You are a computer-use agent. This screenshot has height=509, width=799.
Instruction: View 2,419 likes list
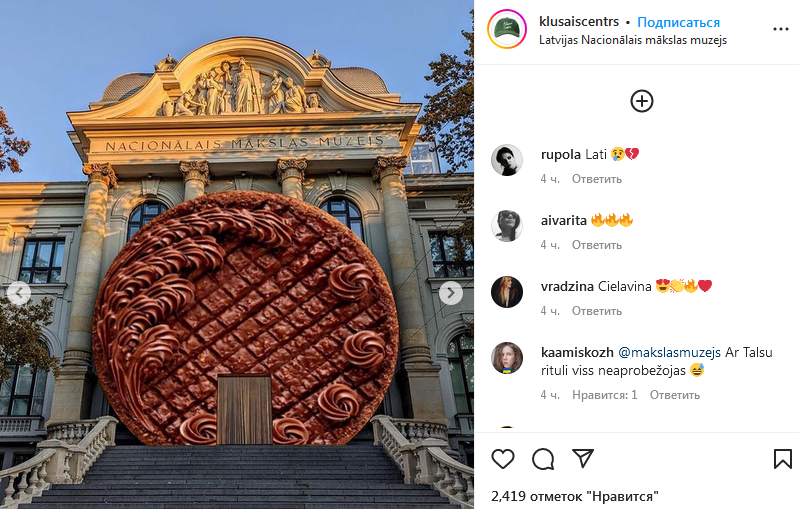click(574, 496)
